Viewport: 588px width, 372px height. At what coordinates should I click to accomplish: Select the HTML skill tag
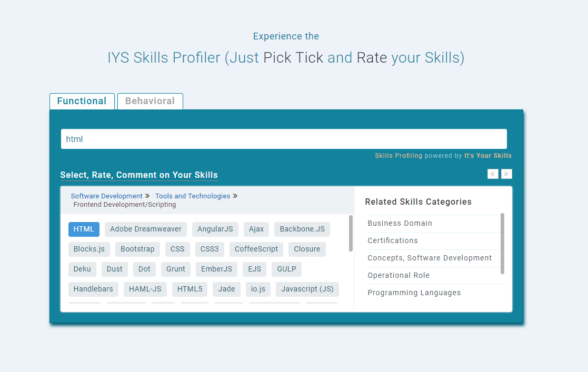[84, 229]
